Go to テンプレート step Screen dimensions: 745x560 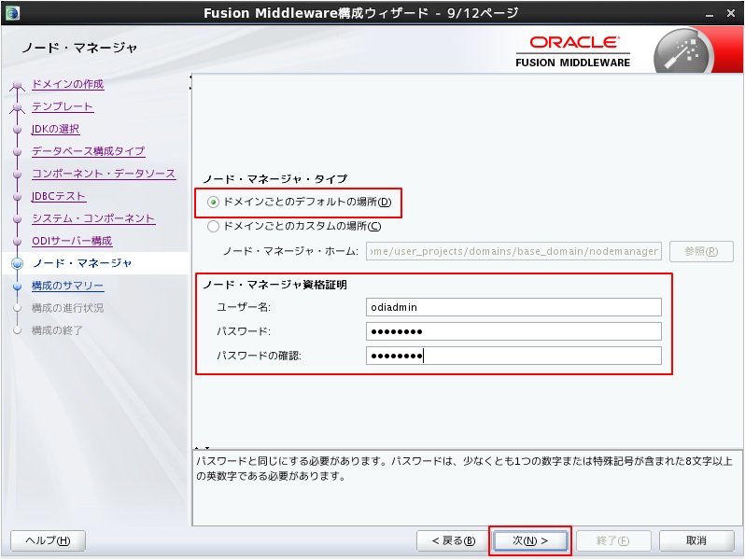click(x=63, y=106)
